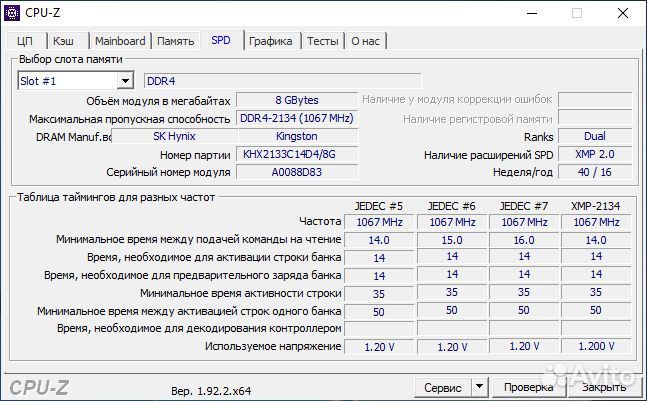Open the Mainboard tab
Screen dimensions: 647x401
[120, 41]
